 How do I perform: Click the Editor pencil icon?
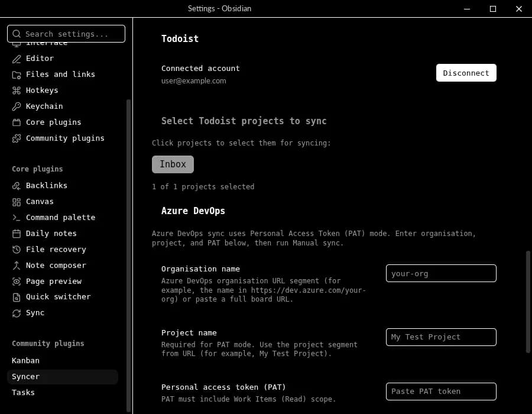[17, 59]
